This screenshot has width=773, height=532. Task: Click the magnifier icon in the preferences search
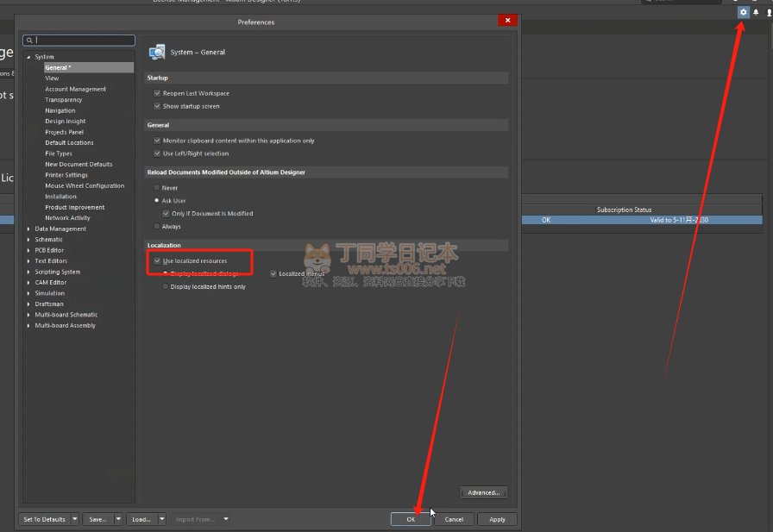(29, 41)
